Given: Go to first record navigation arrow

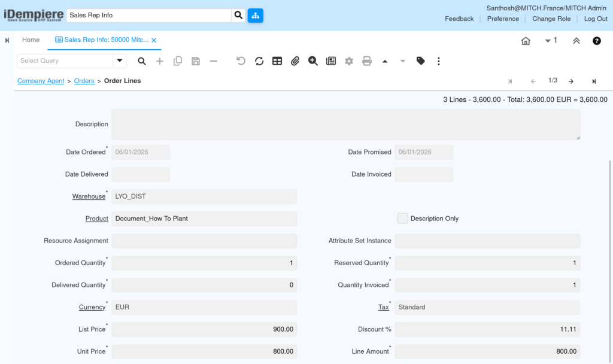Looking at the screenshot, I should tap(510, 81).
